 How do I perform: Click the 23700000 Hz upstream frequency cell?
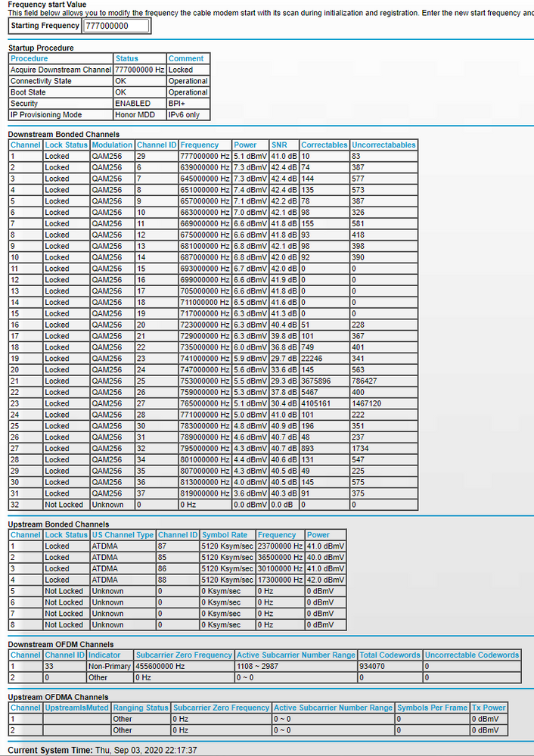[279, 546]
